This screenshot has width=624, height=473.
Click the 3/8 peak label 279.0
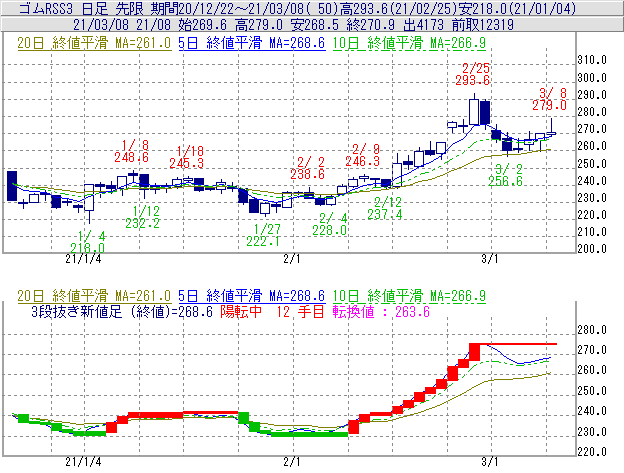coord(550,104)
